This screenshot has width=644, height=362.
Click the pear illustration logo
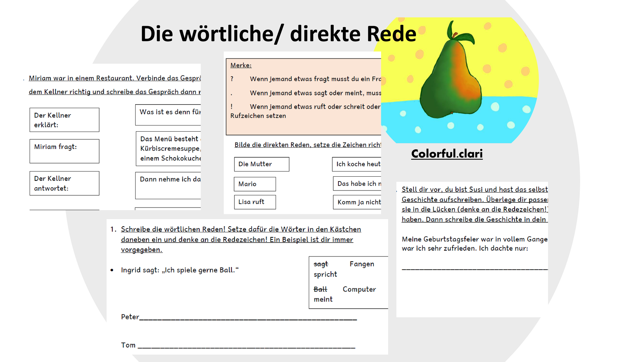click(459, 80)
